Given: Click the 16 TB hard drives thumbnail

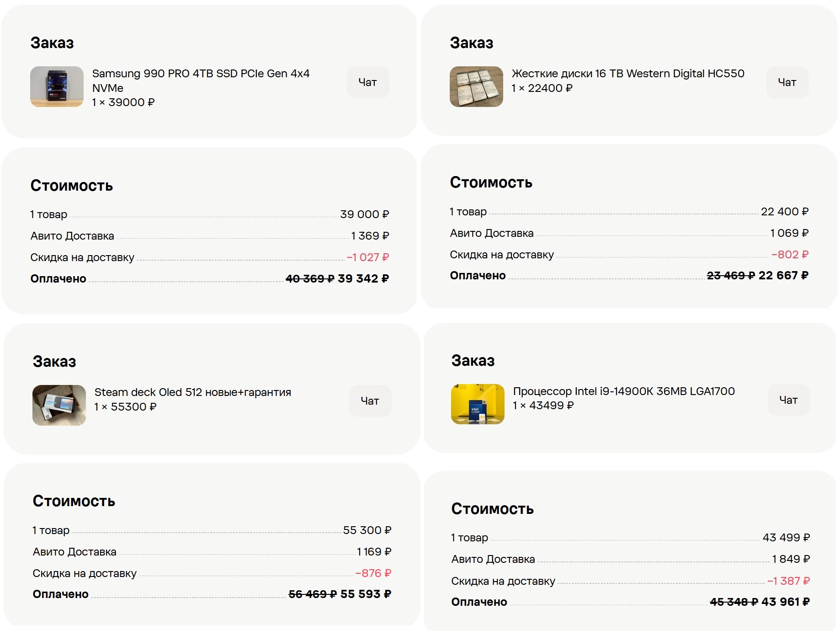Looking at the screenshot, I should (476, 87).
